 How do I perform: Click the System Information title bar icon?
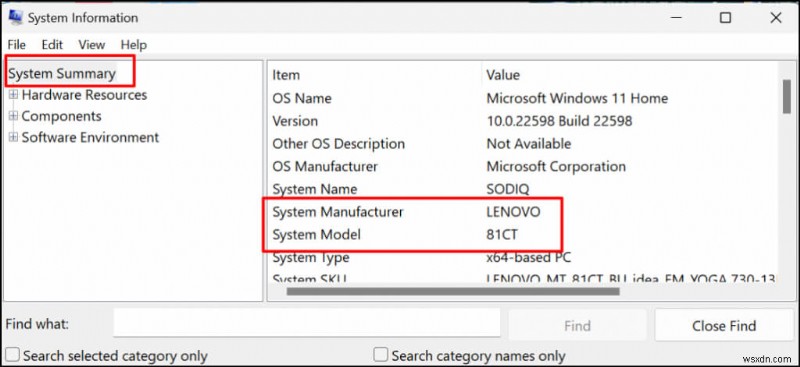tap(15, 18)
